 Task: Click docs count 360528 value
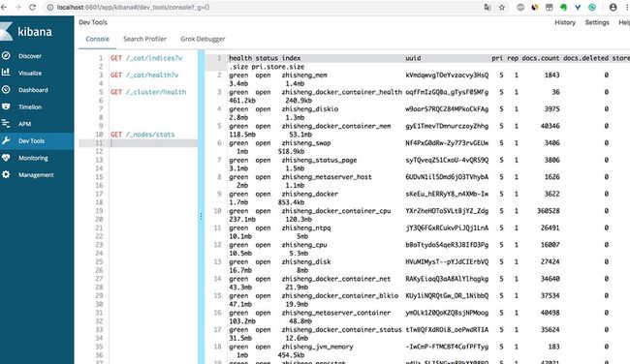pos(548,211)
